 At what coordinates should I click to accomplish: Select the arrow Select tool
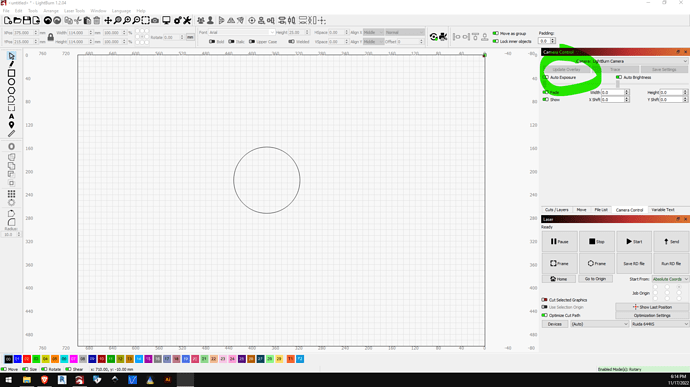tap(11, 56)
